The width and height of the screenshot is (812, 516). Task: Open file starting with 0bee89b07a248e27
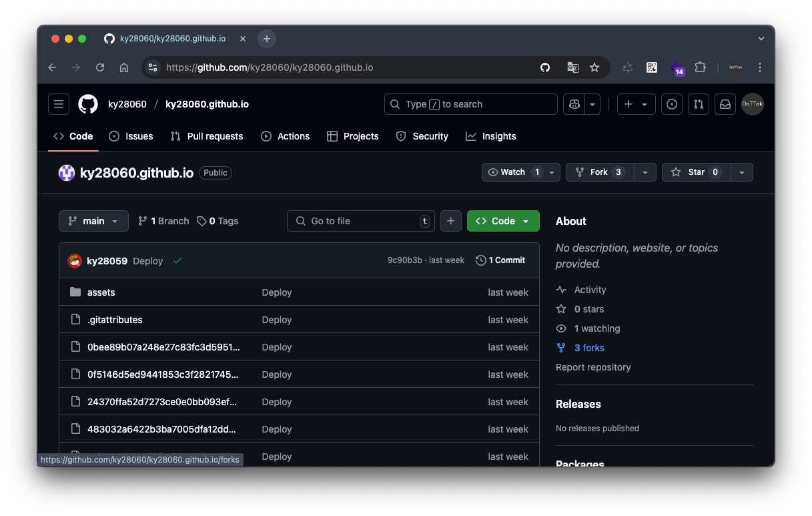tap(163, 347)
